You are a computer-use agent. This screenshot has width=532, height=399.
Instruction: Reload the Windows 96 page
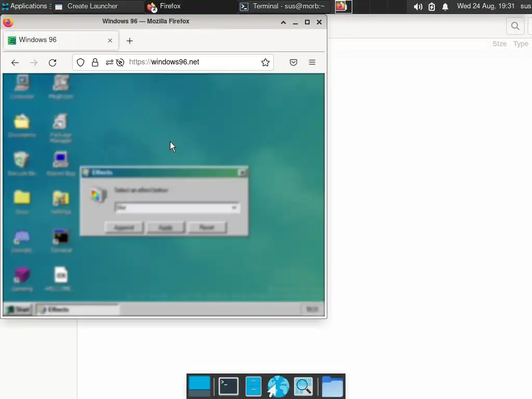pos(52,62)
